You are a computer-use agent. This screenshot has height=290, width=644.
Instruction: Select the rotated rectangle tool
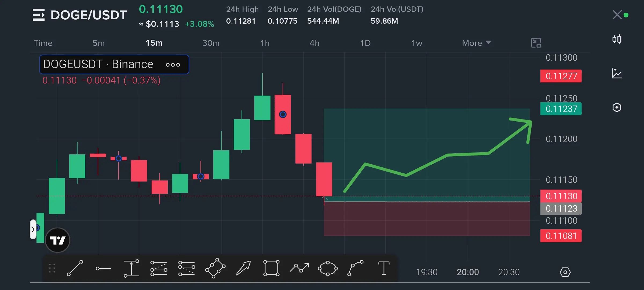pyautogui.click(x=215, y=268)
